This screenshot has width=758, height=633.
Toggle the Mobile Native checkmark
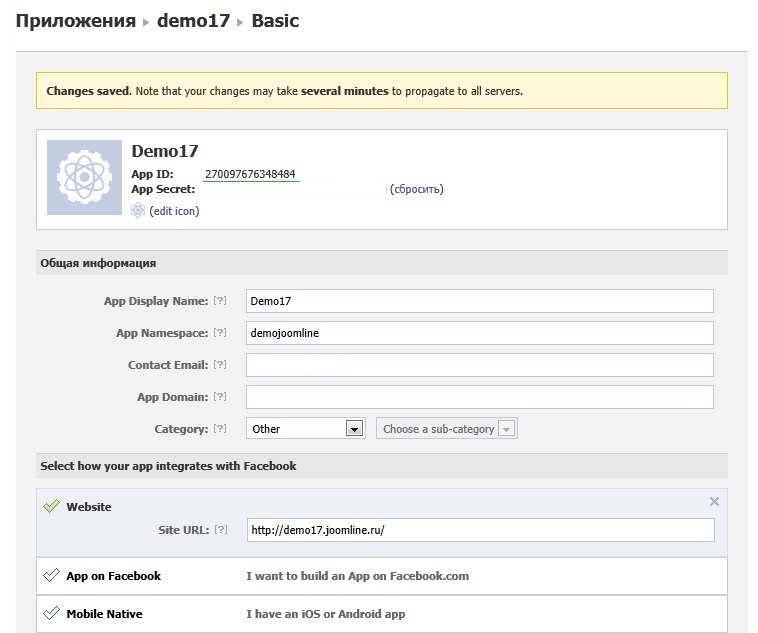point(51,613)
